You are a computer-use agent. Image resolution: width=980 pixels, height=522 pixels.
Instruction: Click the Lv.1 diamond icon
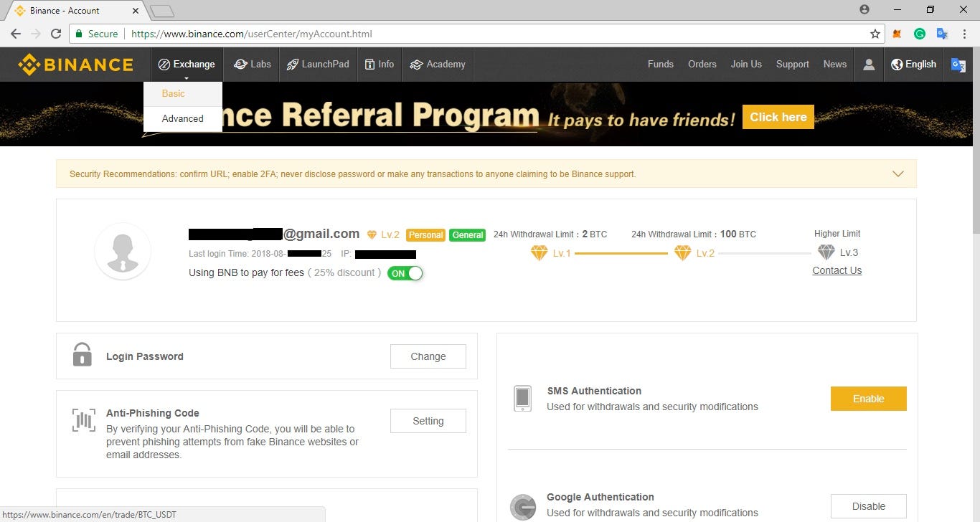[x=539, y=253]
